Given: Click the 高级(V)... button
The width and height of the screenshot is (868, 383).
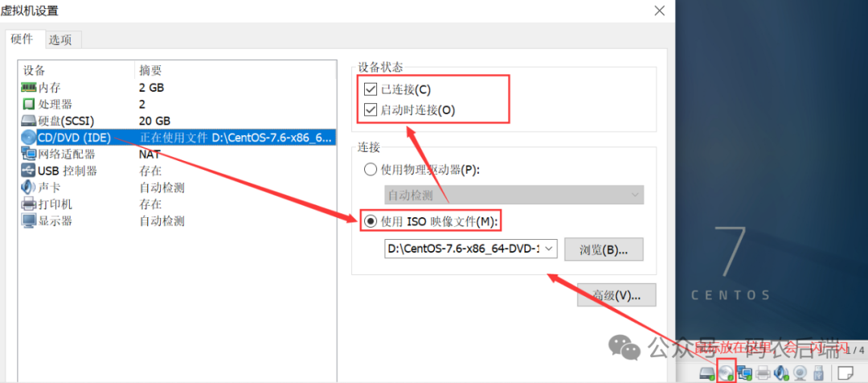Looking at the screenshot, I should click(x=616, y=294).
